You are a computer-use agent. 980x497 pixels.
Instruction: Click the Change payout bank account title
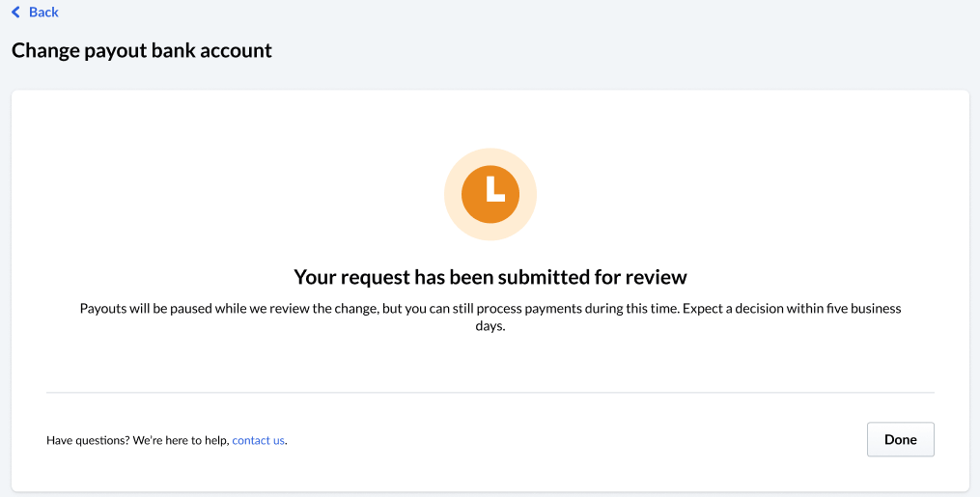(x=142, y=50)
